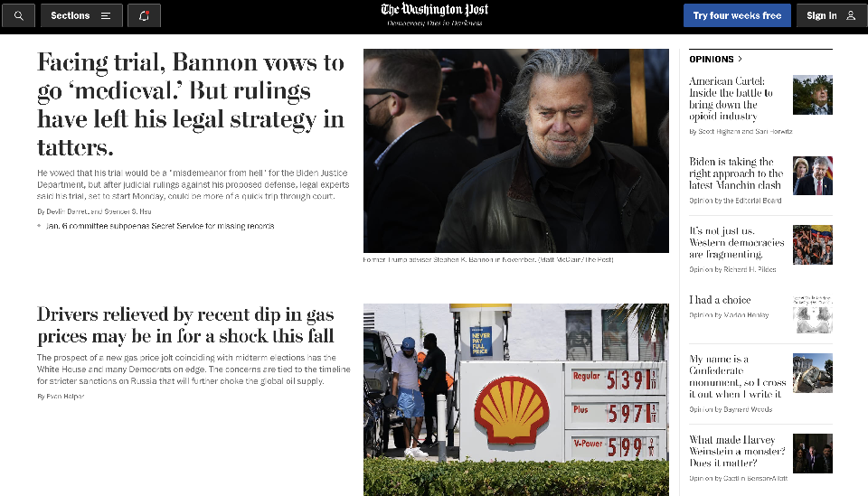The image size is (868, 496).
Task: Open the Jan. 6 committee subpoenas Secret Service link
Action: [x=160, y=226]
